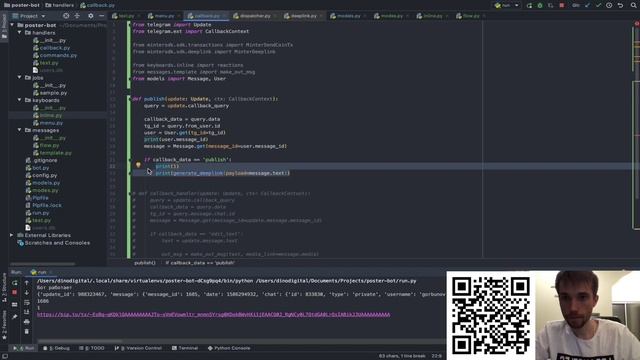This screenshot has width=640, height=360.
Task: Open the Debug tool window
Action: pos(57,348)
